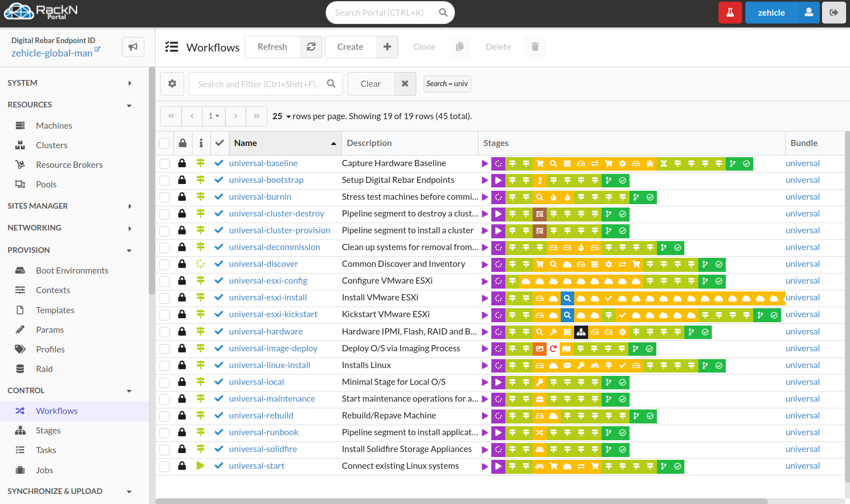Screen dimensions: 850x504
Task: Click the user profile icon
Action: point(809,12)
